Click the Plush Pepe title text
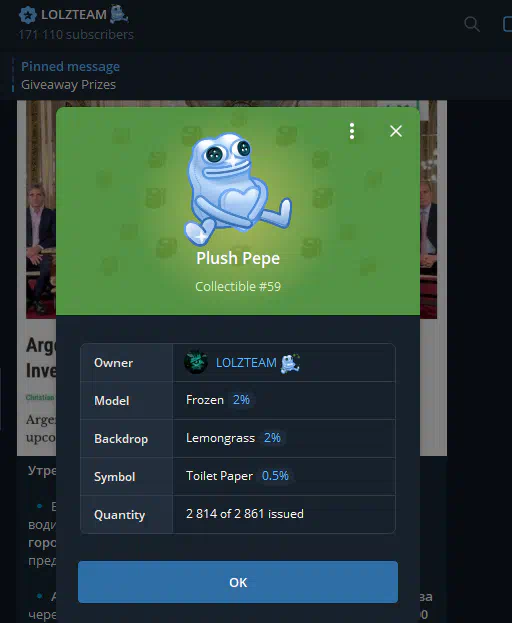 tap(238, 258)
